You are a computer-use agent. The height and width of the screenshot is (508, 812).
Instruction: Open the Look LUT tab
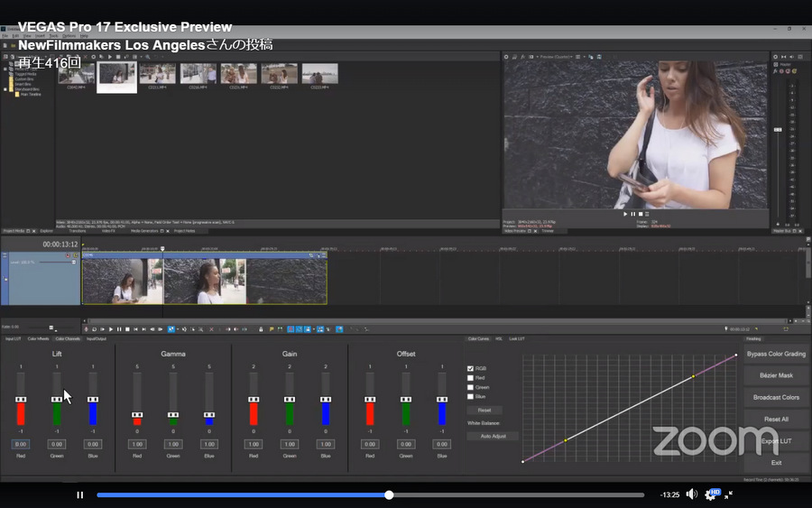coord(517,338)
